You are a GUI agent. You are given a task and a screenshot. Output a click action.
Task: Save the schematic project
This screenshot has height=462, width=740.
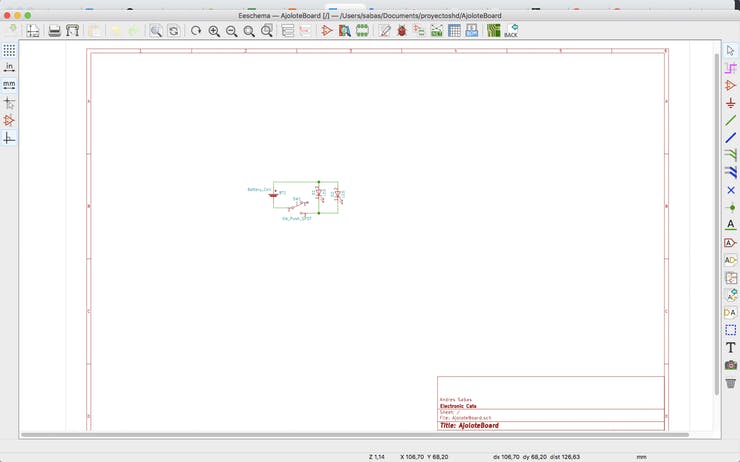[11, 31]
